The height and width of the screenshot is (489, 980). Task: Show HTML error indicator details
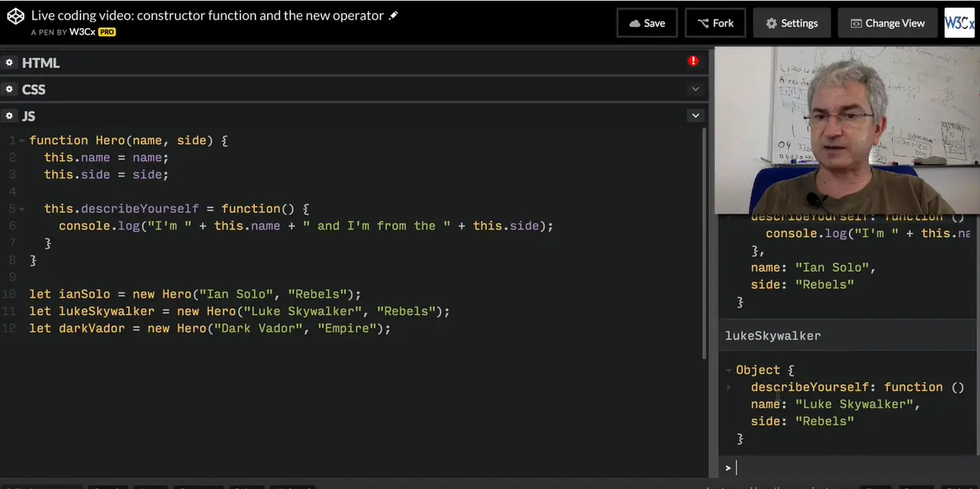coord(693,61)
